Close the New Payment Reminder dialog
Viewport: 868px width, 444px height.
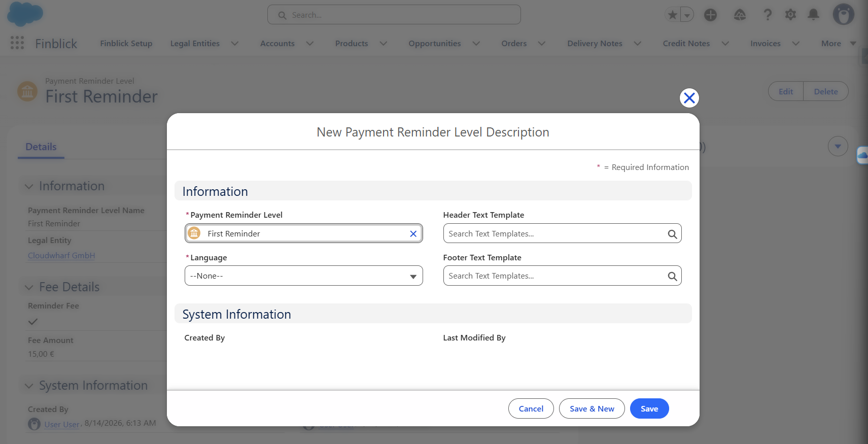689,98
